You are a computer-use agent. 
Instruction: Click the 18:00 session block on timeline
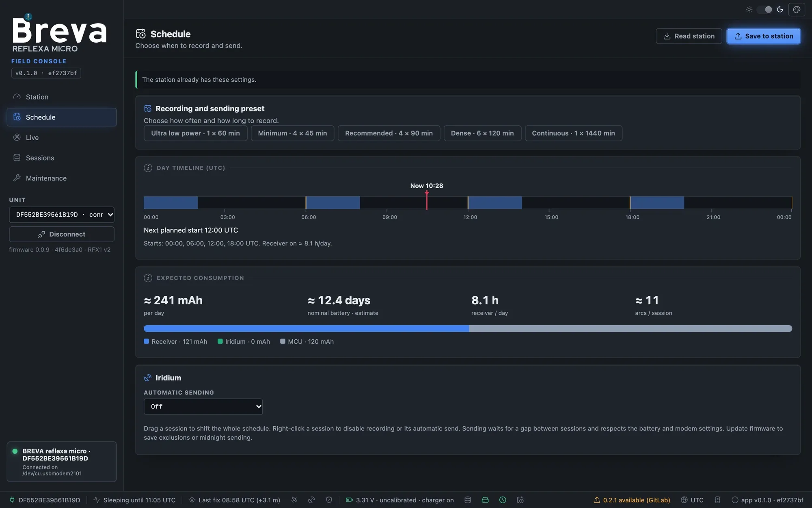coord(657,202)
